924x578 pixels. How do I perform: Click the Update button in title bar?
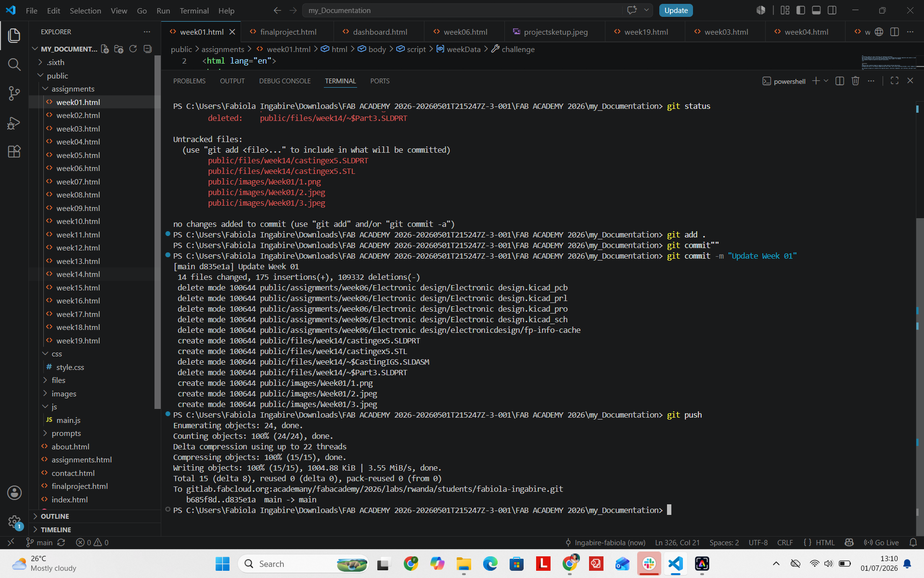(x=676, y=10)
